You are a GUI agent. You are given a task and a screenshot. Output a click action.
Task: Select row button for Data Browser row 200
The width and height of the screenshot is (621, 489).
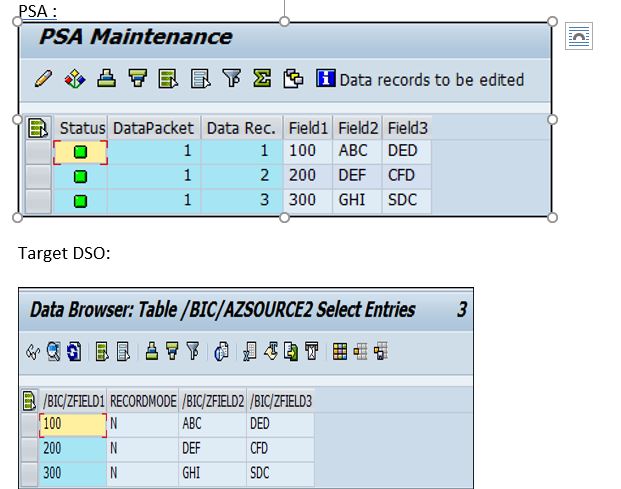click(x=29, y=449)
